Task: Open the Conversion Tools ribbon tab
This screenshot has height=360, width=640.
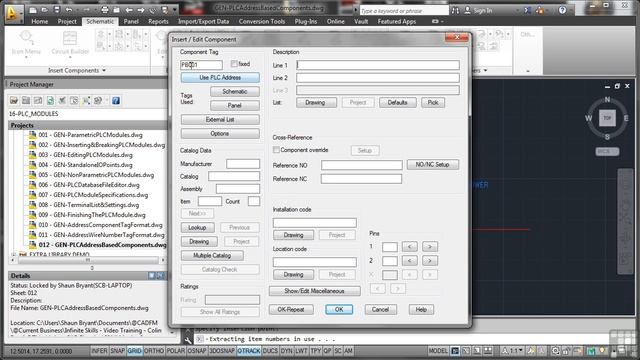Action: tap(262, 21)
